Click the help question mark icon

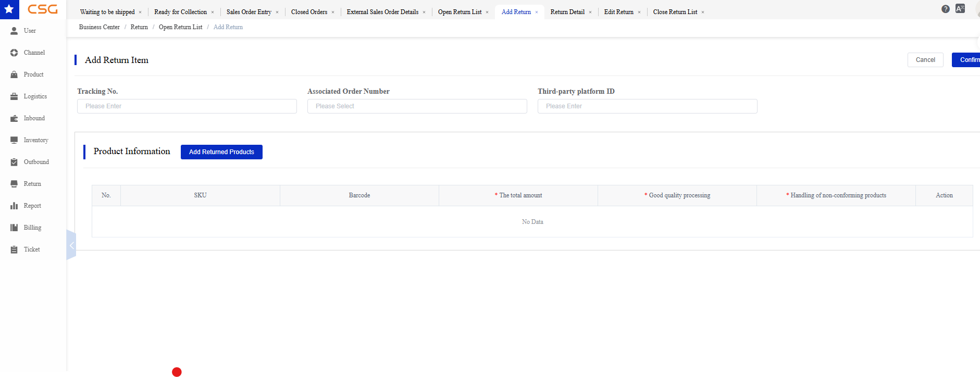pyautogui.click(x=946, y=9)
